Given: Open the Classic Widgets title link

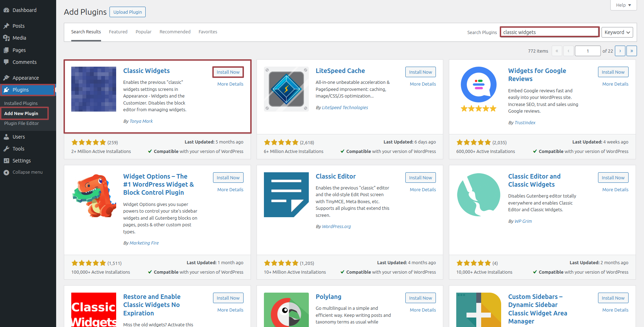Looking at the screenshot, I should (x=146, y=71).
